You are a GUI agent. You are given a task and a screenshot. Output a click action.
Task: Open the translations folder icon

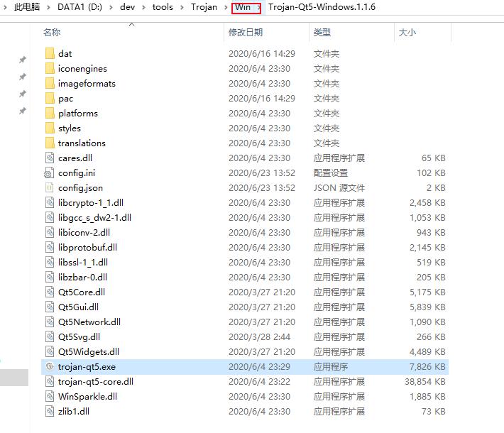[x=50, y=143]
